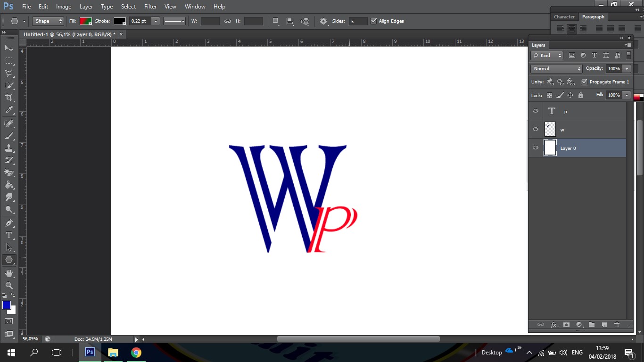
Task: Select the Clone Stamp tool
Action: coord(9,148)
